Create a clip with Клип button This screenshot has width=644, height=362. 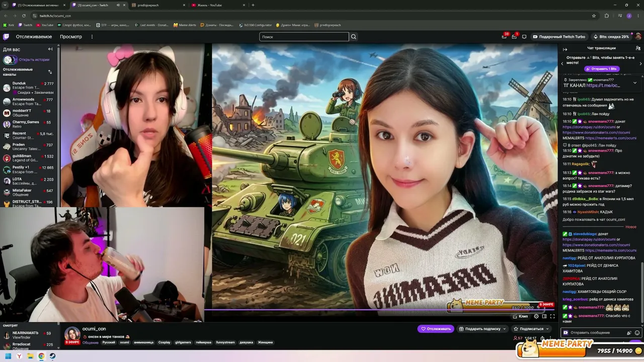pyautogui.click(x=521, y=316)
